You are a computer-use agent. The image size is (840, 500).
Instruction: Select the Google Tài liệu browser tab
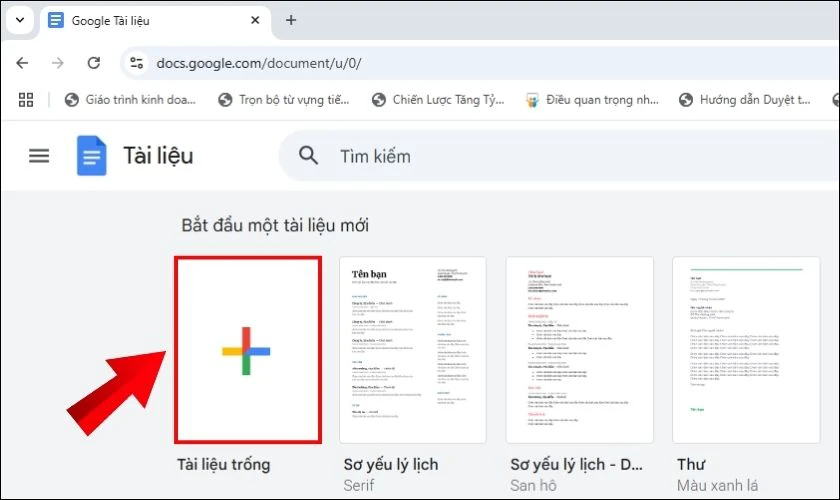tap(155, 20)
